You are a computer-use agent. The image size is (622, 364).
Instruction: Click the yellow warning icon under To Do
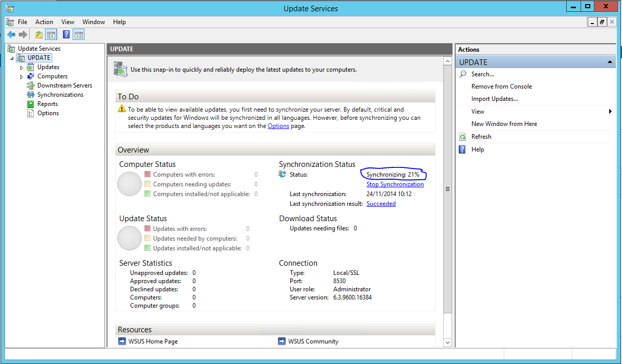[122, 109]
